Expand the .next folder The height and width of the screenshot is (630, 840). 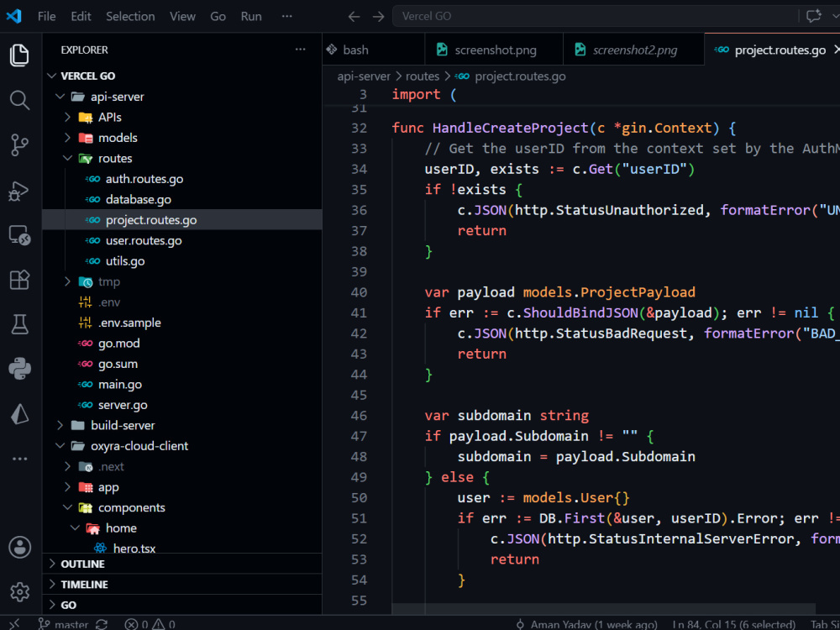click(182, 466)
